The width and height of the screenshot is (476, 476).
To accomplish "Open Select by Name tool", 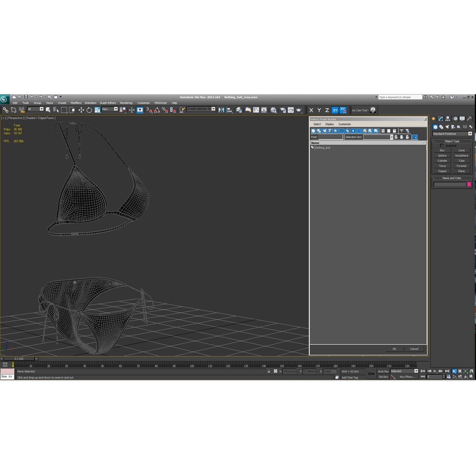I will 56,110.
